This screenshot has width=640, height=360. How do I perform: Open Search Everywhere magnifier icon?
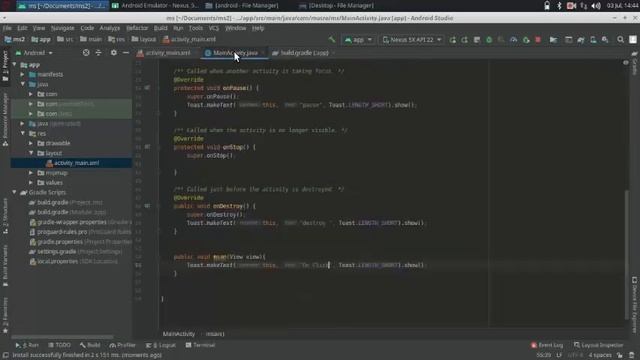coord(620,40)
